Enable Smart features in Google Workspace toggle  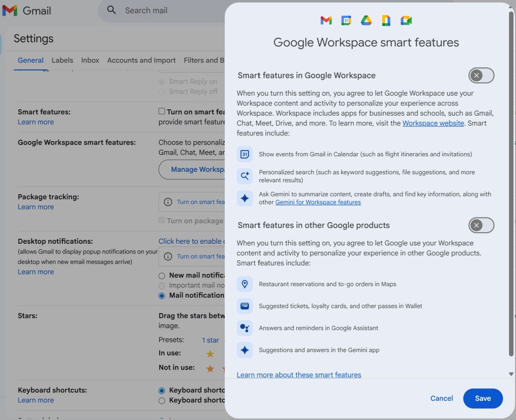481,76
